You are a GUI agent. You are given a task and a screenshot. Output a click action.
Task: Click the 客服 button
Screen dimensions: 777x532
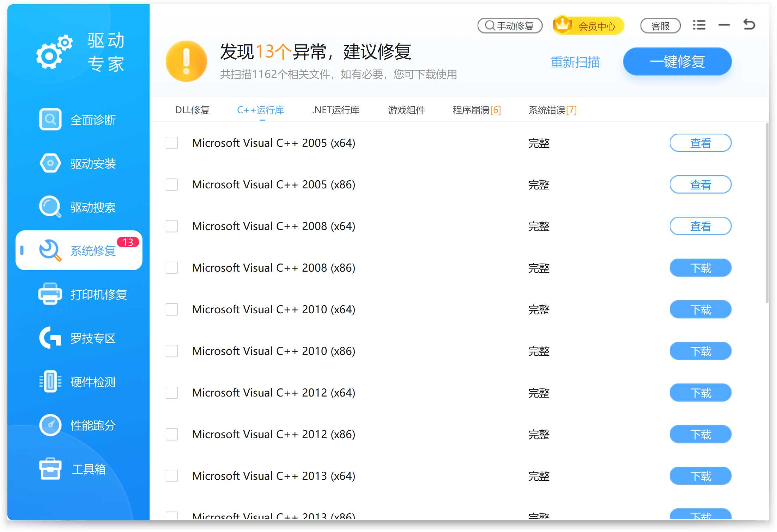(660, 26)
